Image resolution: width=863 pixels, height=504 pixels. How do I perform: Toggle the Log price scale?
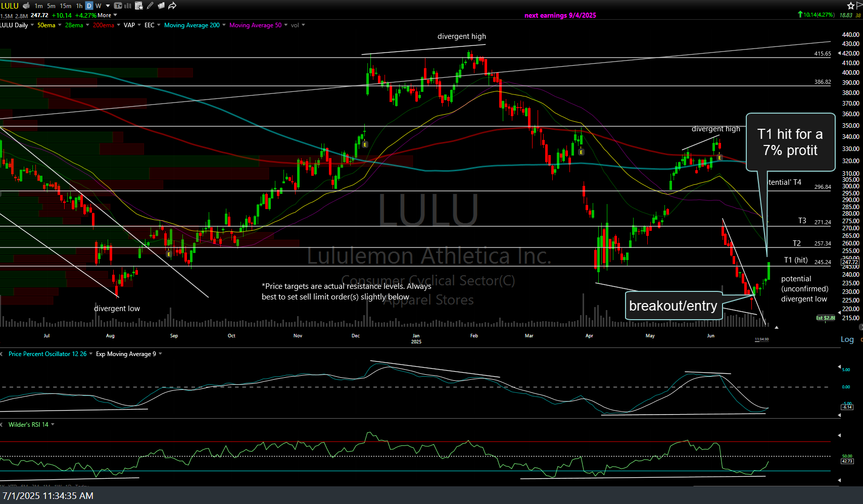pos(847,339)
